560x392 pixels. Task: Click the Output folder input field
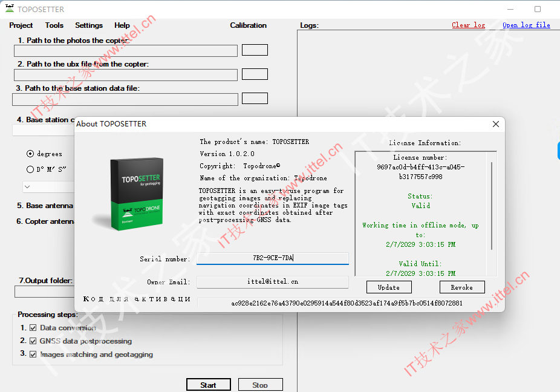pyautogui.click(x=45, y=292)
